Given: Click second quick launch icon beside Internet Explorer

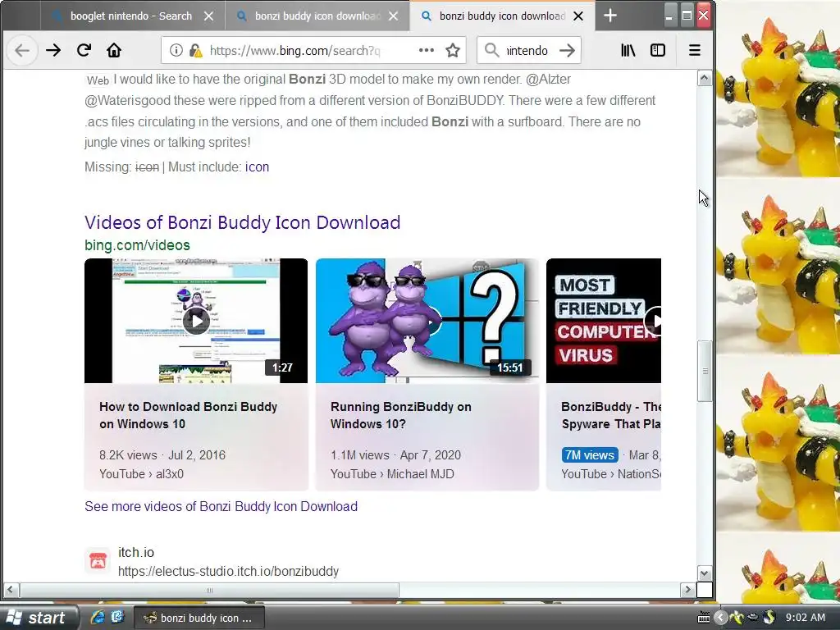Looking at the screenshot, I should pos(117,617).
